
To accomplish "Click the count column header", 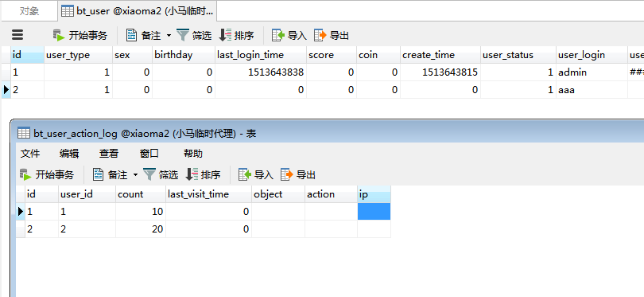I will (141, 194).
